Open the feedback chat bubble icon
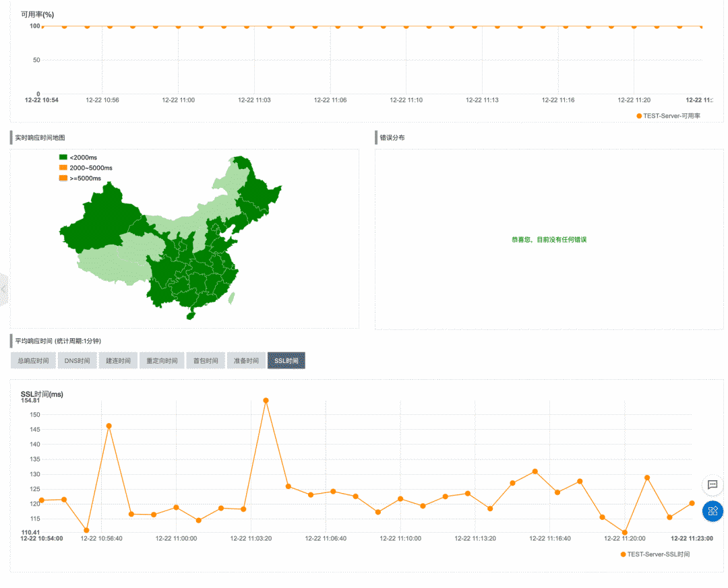 pyautogui.click(x=712, y=485)
